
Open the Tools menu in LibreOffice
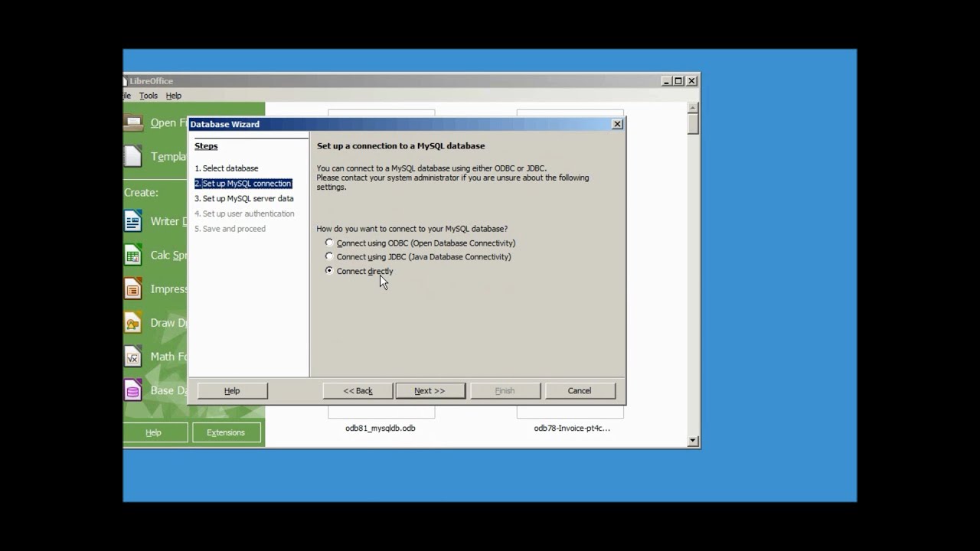[149, 96]
